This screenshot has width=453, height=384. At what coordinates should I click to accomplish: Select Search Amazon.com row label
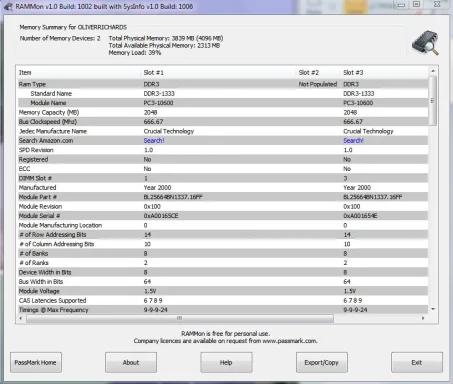46,141
